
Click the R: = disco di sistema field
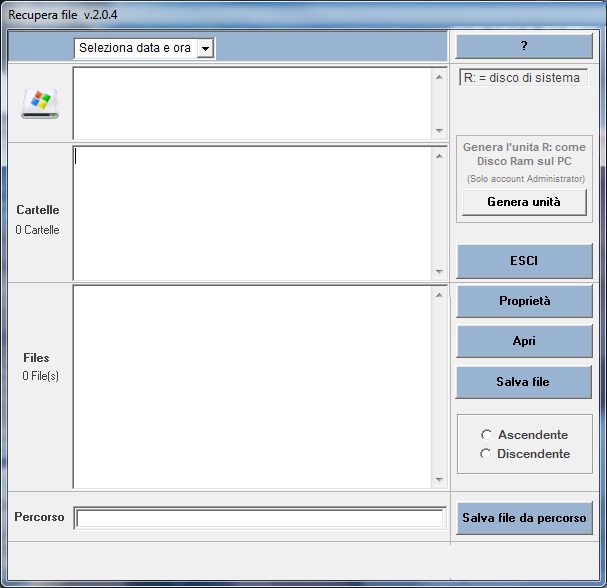tap(523, 78)
